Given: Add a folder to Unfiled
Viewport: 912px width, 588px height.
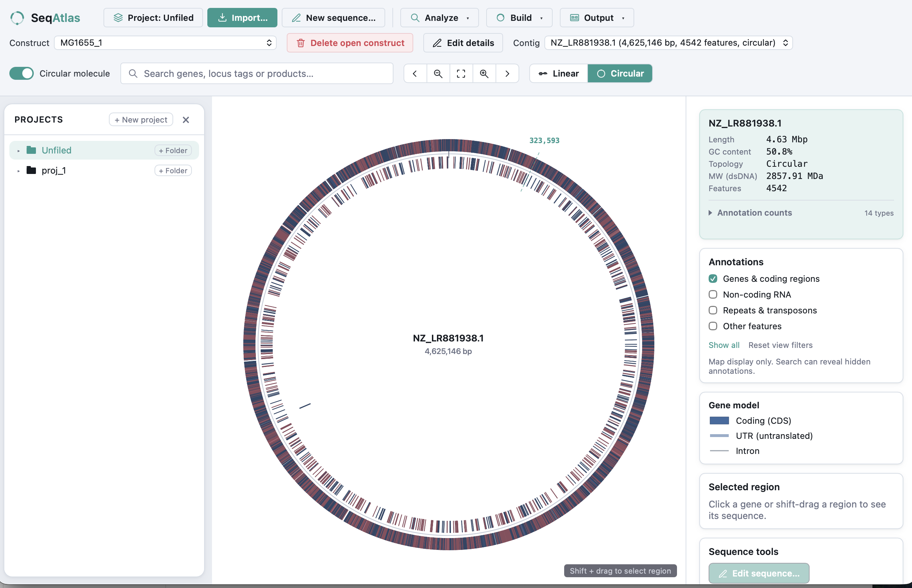Looking at the screenshot, I should 173,151.
